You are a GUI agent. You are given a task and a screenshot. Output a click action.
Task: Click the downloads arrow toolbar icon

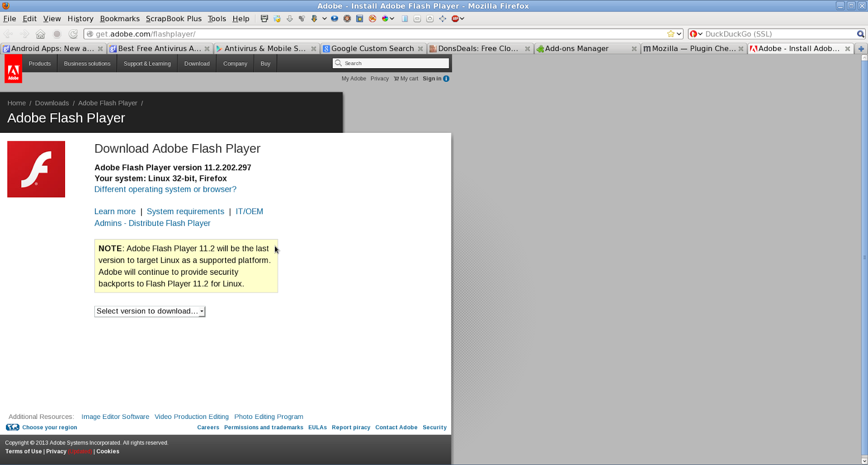(x=290, y=18)
